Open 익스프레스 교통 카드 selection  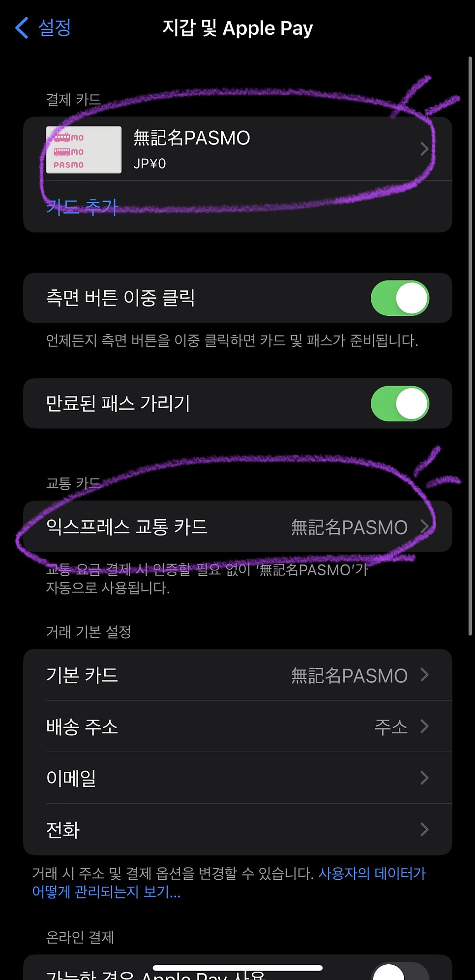[x=237, y=527]
